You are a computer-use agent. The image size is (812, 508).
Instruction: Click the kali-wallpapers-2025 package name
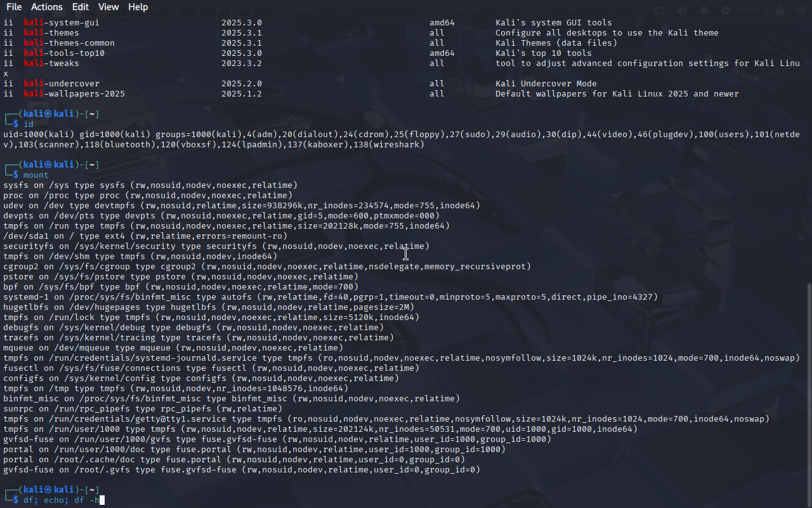pyautogui.click(x=74, y=94)
